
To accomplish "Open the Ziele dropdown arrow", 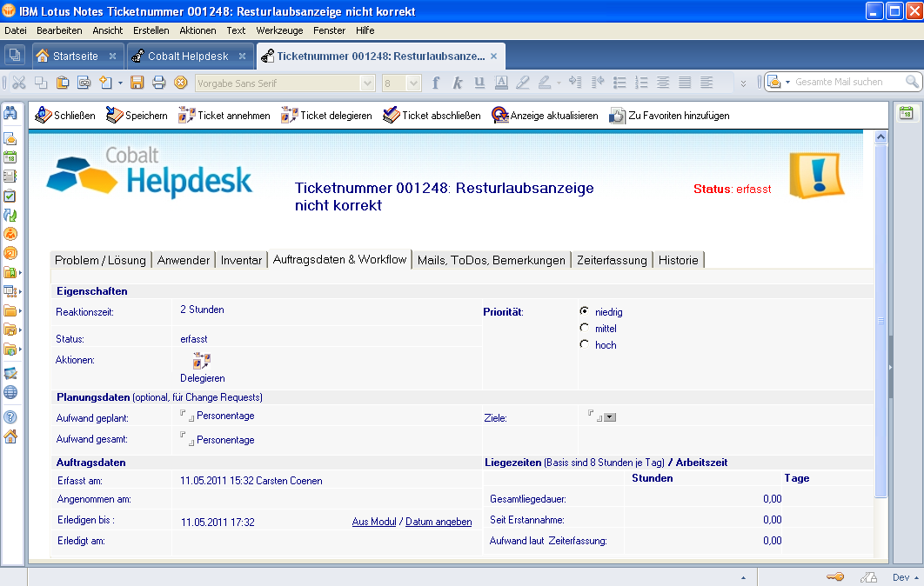I will click(610, 417).
